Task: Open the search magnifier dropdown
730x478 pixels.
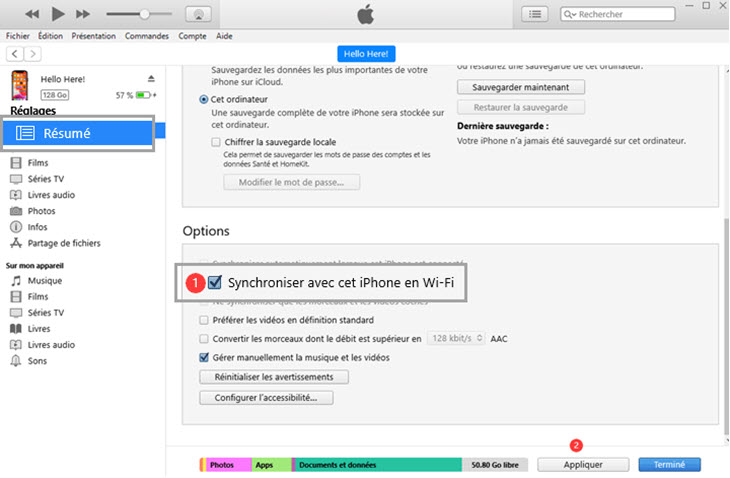Action: point(570,14)
